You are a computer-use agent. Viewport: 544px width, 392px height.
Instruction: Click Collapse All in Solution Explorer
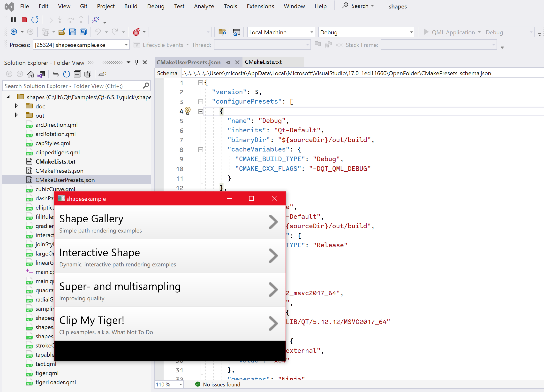[77, 74]
